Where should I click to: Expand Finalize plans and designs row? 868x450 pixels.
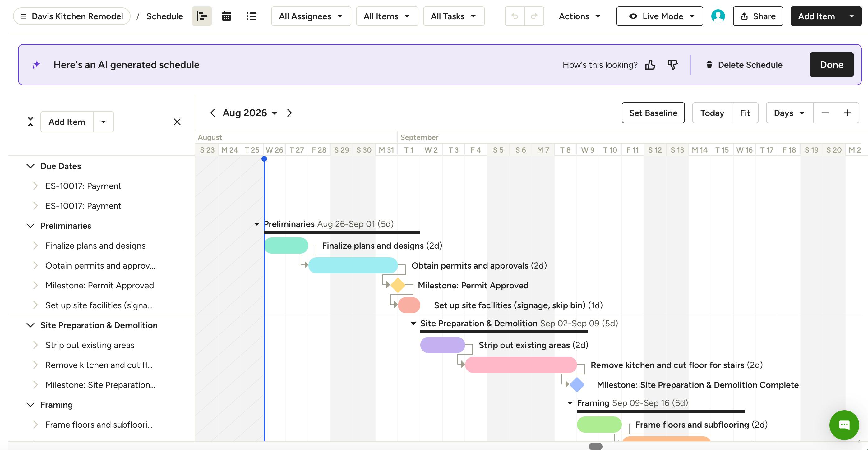coord(35,246)
